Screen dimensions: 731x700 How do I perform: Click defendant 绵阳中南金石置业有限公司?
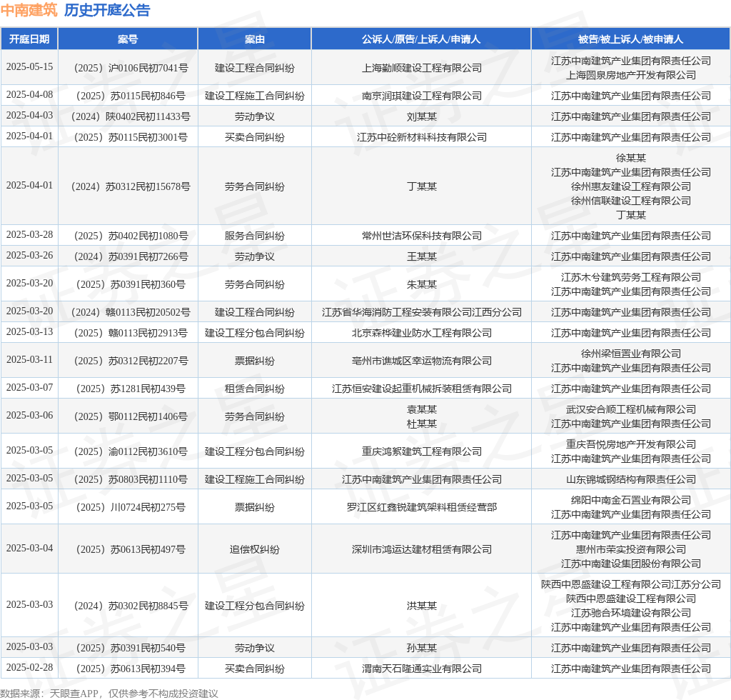coord(631,500)
